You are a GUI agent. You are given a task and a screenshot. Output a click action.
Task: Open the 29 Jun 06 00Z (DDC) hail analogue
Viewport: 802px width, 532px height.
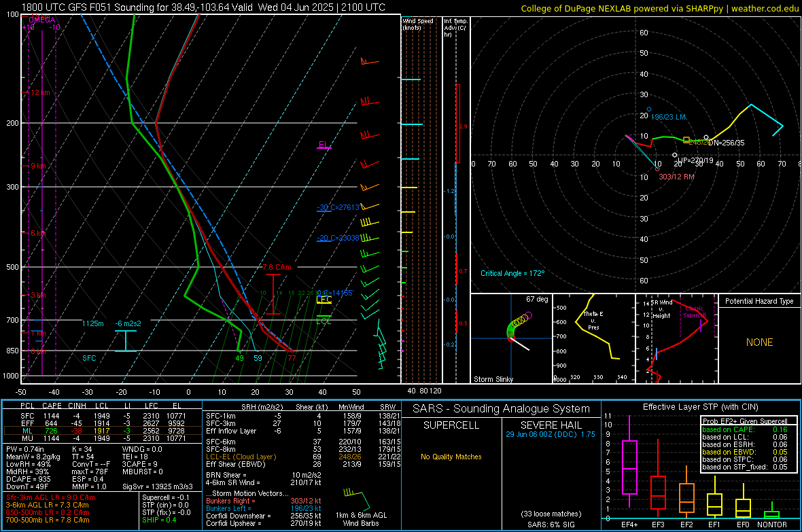[x=551, y=434]
